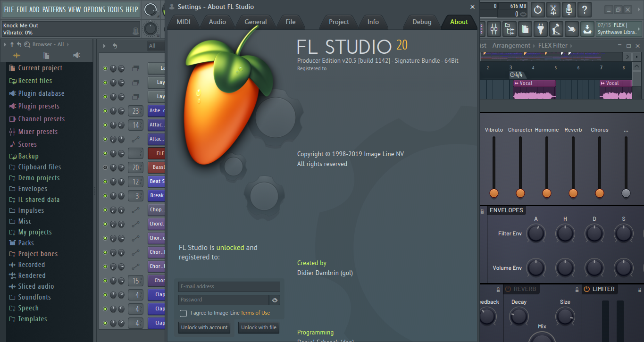Check the Image-Line Terms of Use agreement box
Image resolution: width=644 pixels, height=342 pixels.
click(x=183, y=313)
